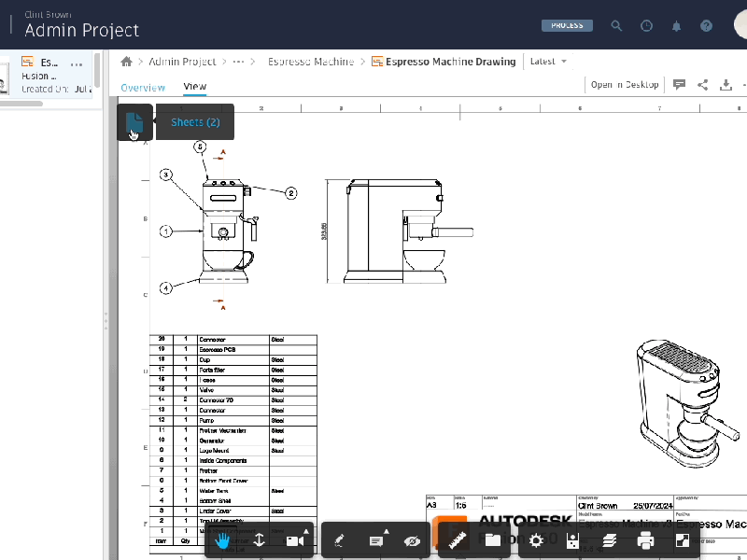Toggle markup visibility with the eye icon
Viewport: 747px width, 560px height.
[x=410, y=539]
